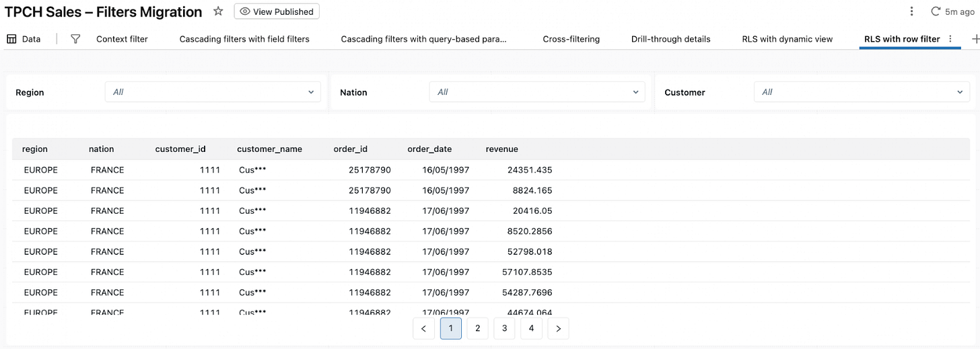
Task: Switch to Context filter tab
Action: 122,39
